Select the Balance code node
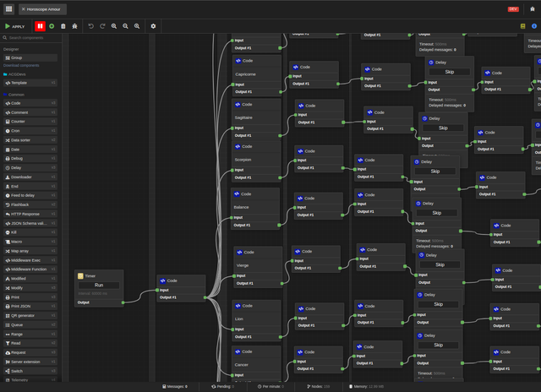 [255, 208]
